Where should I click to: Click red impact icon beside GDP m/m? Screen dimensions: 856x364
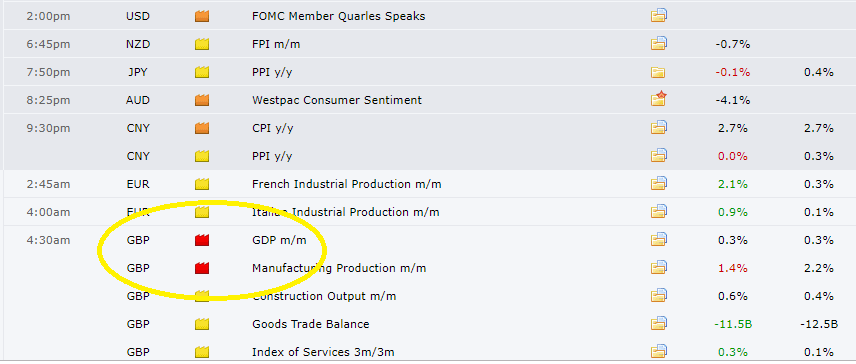point(202,240)
